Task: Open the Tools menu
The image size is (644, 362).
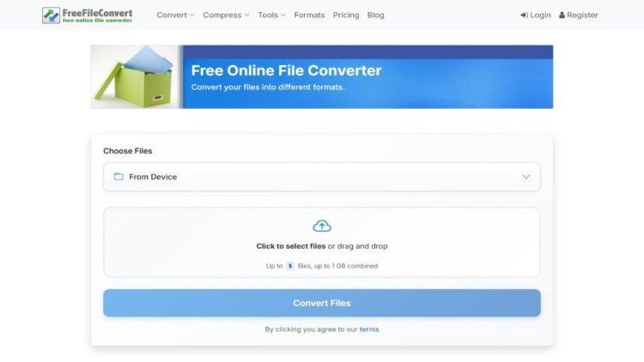Action: click(271, 15)
